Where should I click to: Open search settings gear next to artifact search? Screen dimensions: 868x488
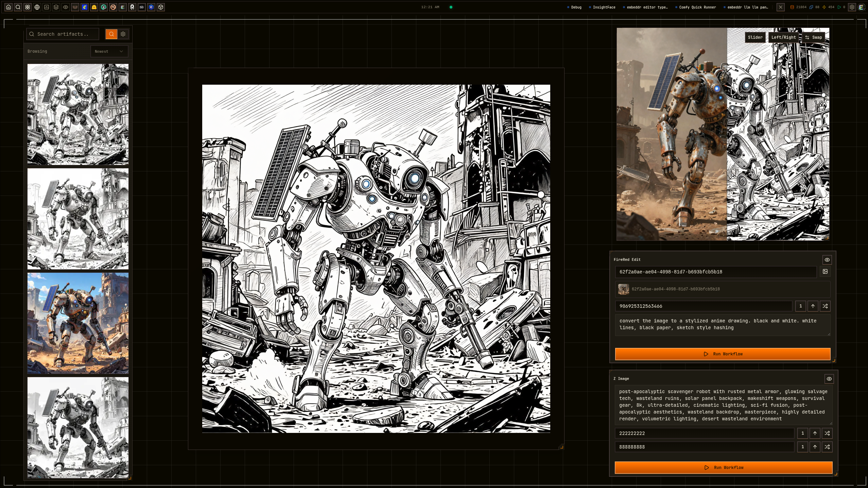(123, 34)
